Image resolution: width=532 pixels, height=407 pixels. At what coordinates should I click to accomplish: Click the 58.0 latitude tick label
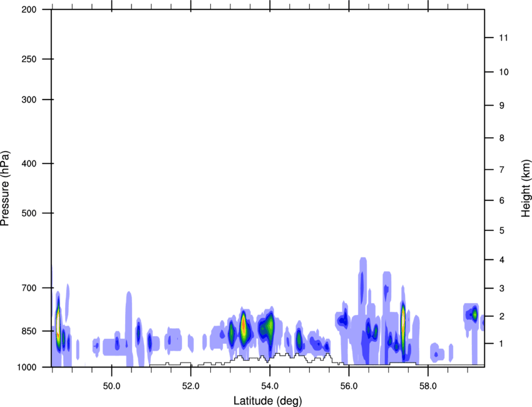click(x=428, y=386)
